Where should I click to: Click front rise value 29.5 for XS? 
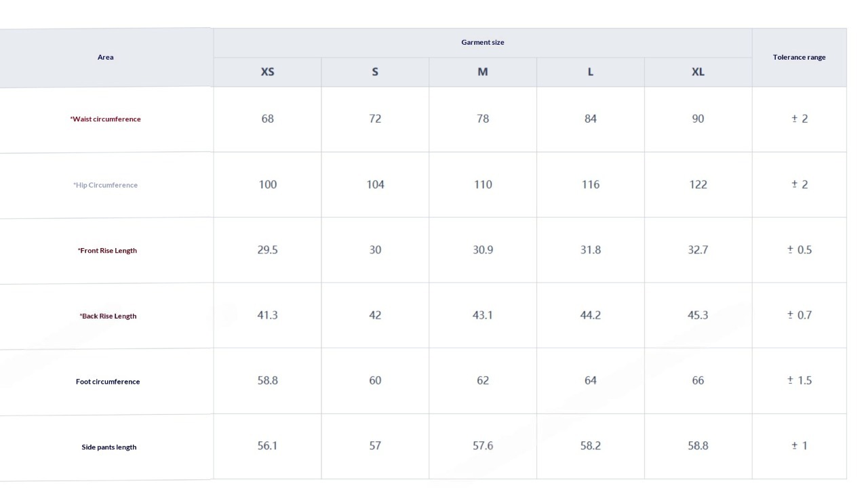click(267, 250)
